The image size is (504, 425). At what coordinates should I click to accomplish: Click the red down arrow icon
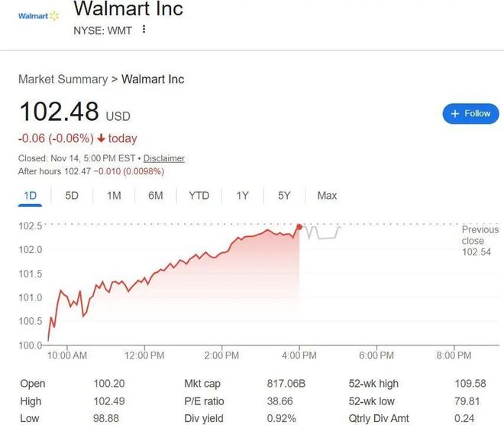[100, 138]
